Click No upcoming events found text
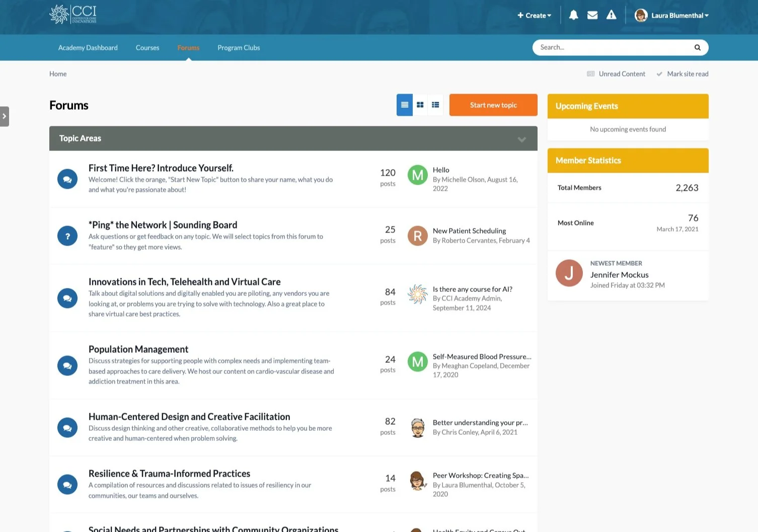Screen dimensions: 758x532 click(628, 129)
